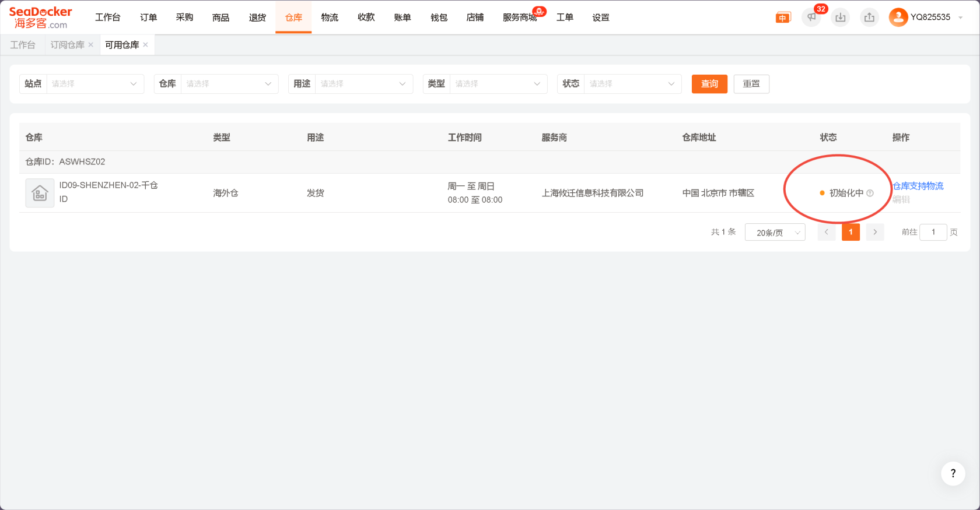
Task: Click the language switch icon in header
Action: [783, 17]
